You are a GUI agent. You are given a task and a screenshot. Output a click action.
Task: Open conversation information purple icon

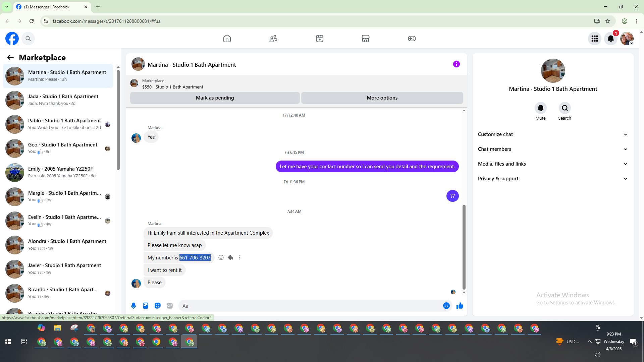click(x=456, y=64)
